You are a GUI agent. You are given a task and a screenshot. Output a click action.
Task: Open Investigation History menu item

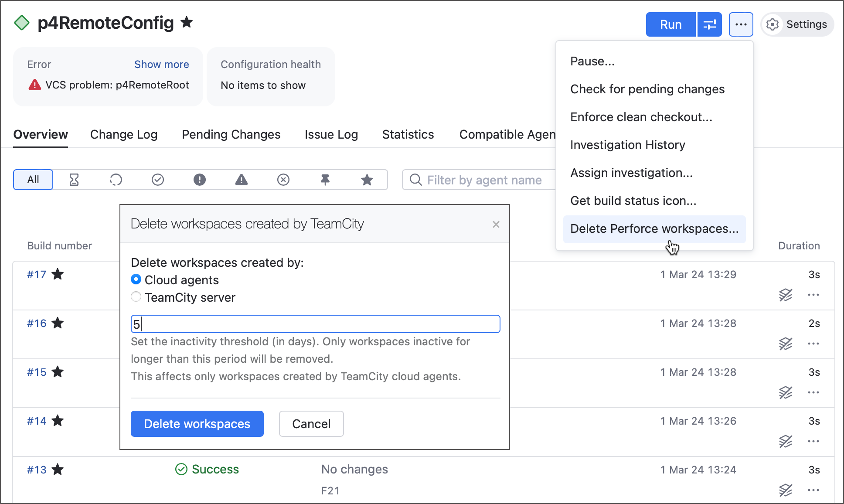tap(654, 145)
